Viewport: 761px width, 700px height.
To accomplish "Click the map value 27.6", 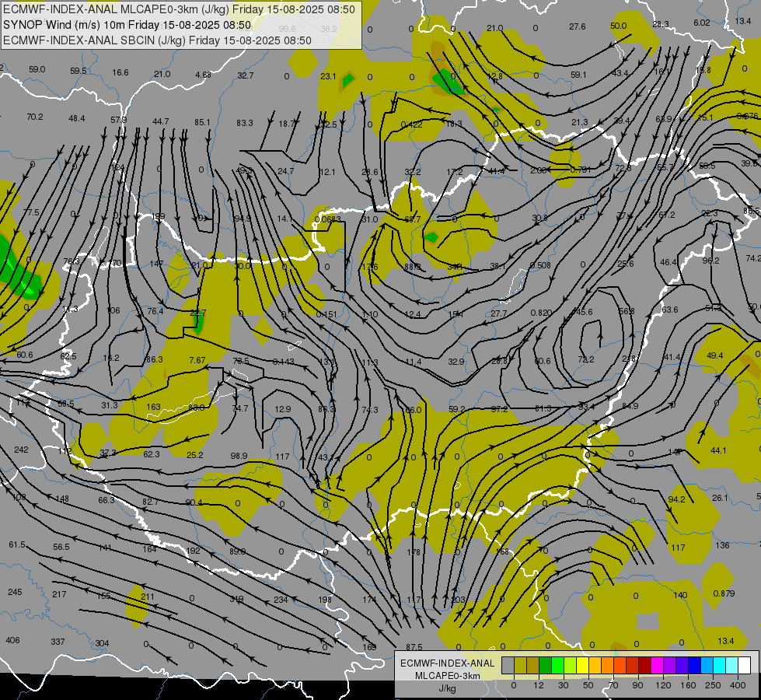I will point(577,26).
